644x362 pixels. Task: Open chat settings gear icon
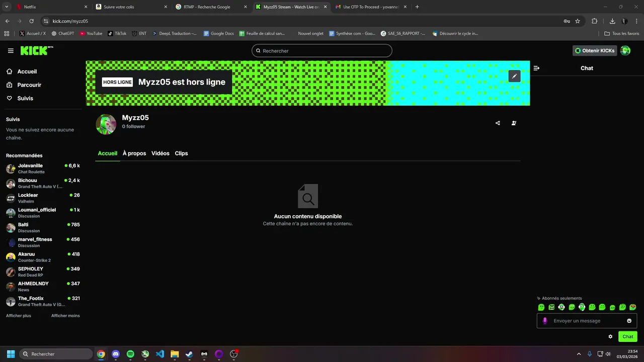click(x=610, y=336)
